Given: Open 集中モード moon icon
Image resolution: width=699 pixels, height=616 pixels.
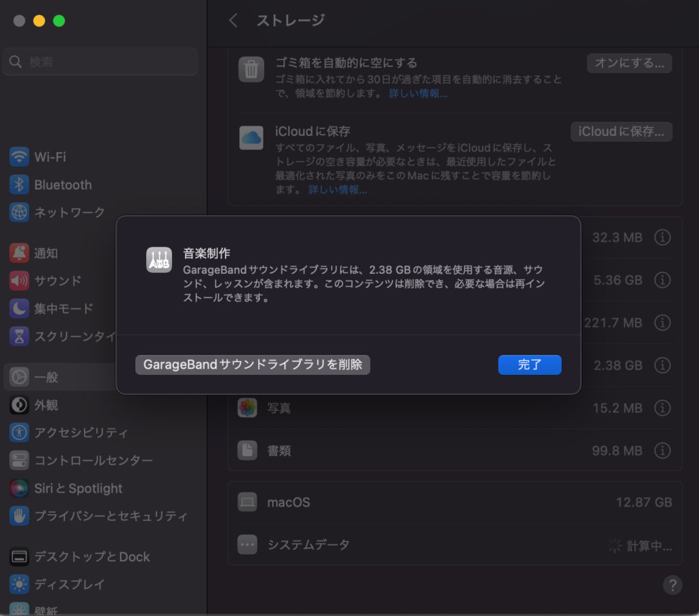Looking at the screenshot, I should (x=19, y=308).
